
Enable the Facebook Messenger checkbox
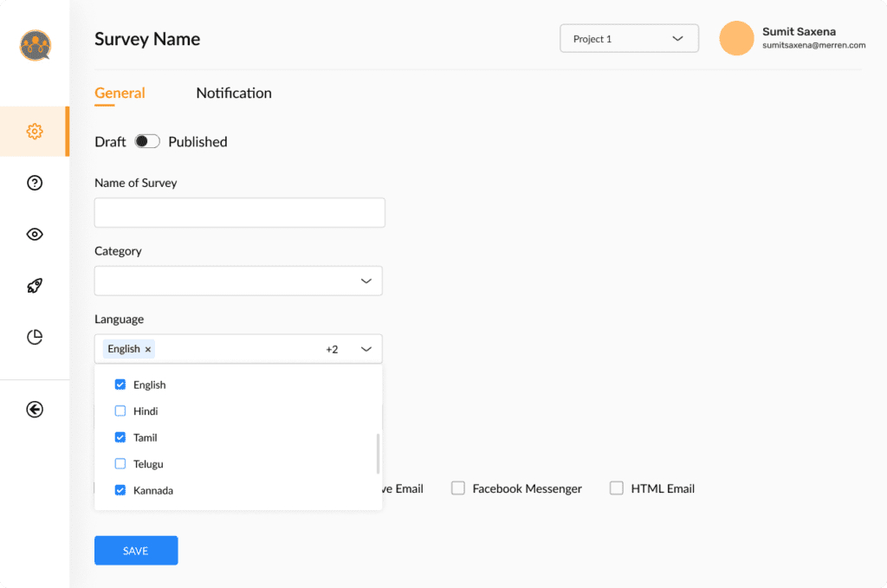(458, 488)
